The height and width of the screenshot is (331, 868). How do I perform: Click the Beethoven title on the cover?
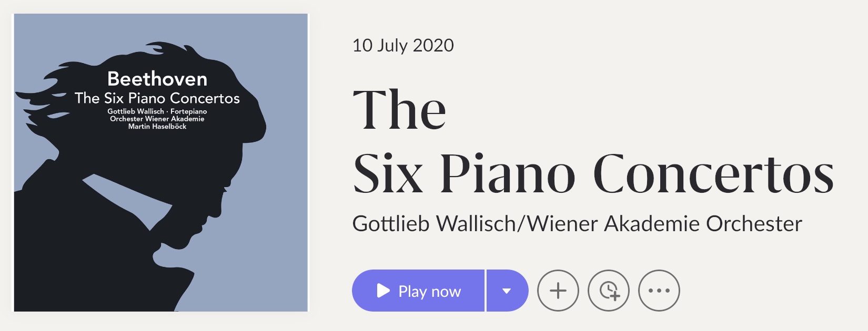click(x=157, y=79)
